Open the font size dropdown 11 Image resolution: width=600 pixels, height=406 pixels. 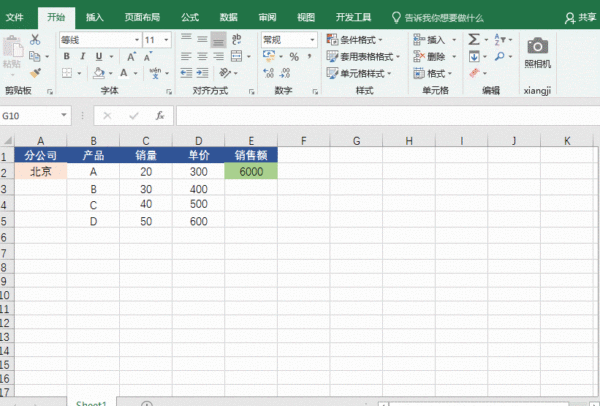point(166,40)
